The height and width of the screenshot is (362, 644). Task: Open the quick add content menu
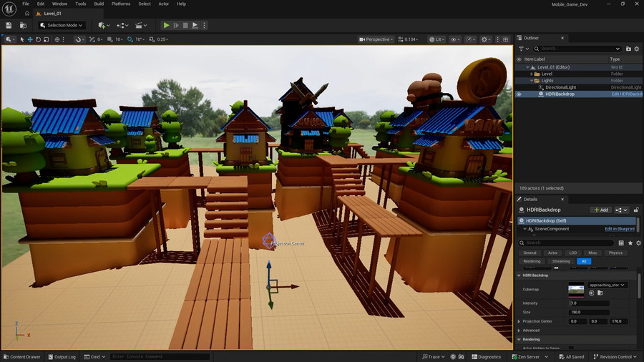(104, 26)
